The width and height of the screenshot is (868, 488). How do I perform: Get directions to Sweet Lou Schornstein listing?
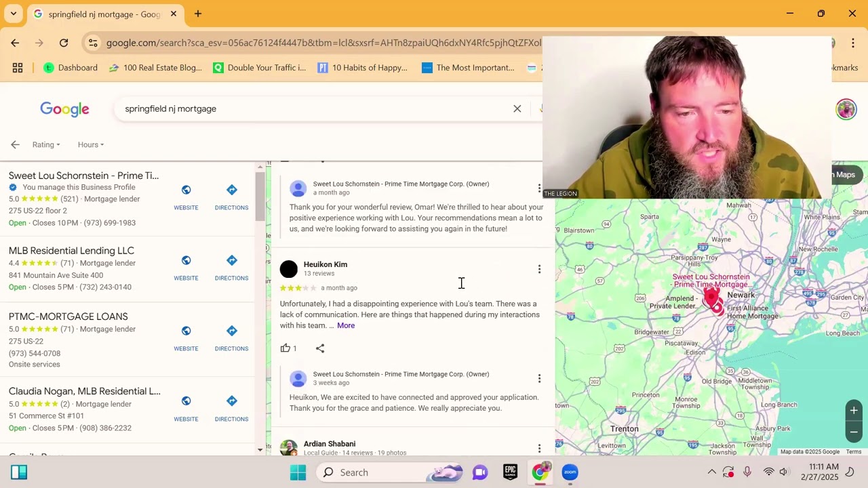click(x=231, y=196)
